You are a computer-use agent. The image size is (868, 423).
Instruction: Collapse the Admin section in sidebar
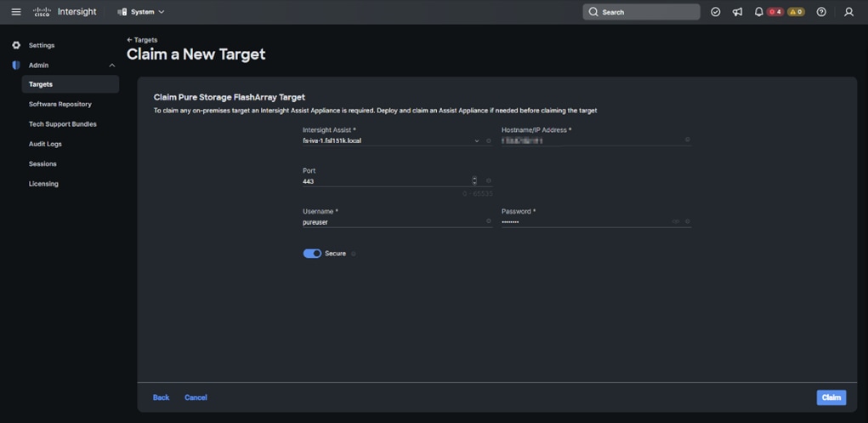(x=111, y=66)
